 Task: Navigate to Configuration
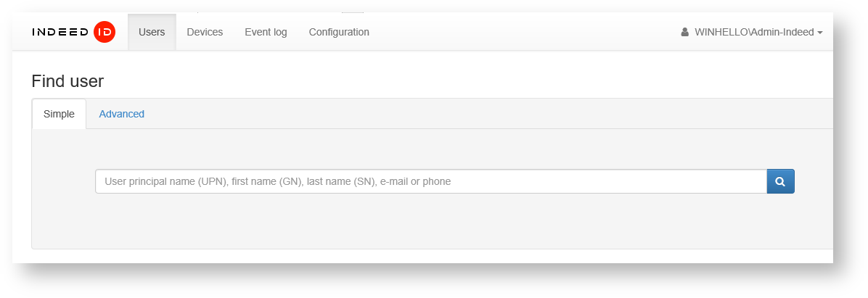pos(339,32)
